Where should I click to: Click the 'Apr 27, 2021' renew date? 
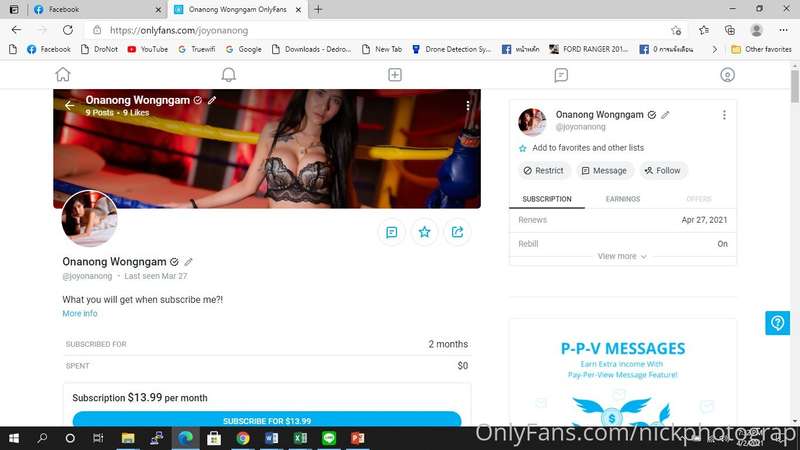click(704, 220)
